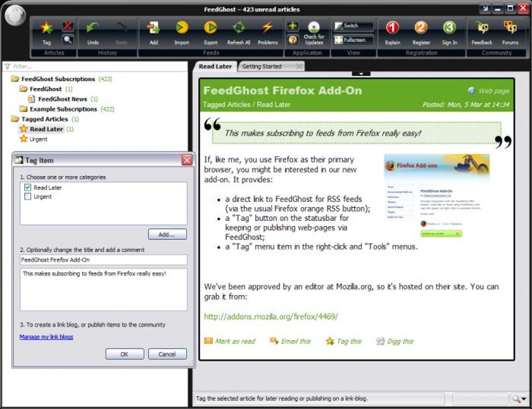Click the comment text area
This screenshot has width=532, height=409.
point(103,290)
